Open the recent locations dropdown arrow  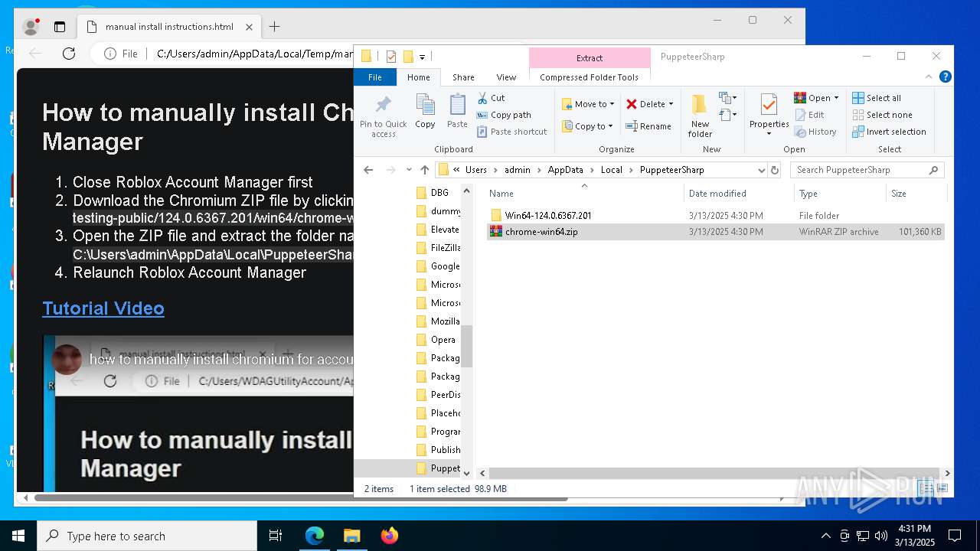click(x=409, y=170)
